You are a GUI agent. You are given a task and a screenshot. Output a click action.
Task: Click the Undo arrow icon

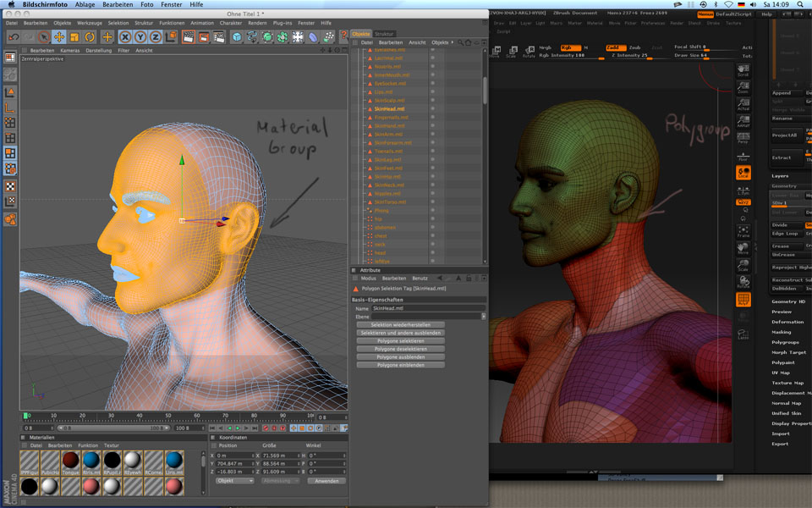[14, 37]
